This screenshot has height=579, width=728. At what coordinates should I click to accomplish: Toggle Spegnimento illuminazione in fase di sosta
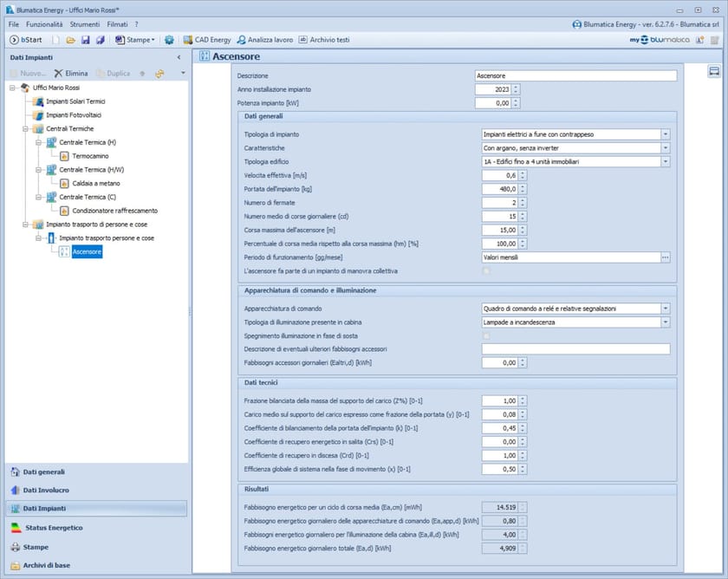coord(486,335)
